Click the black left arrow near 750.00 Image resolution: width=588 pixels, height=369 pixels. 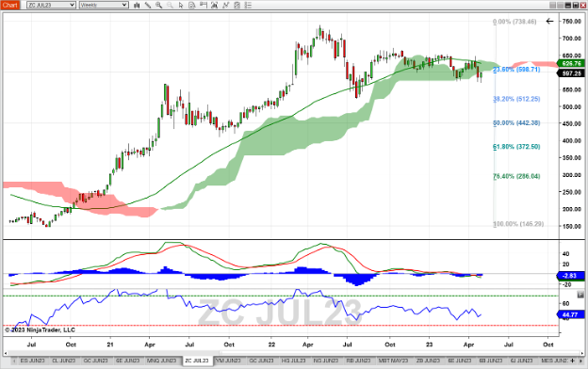click(x=549, y=22)
